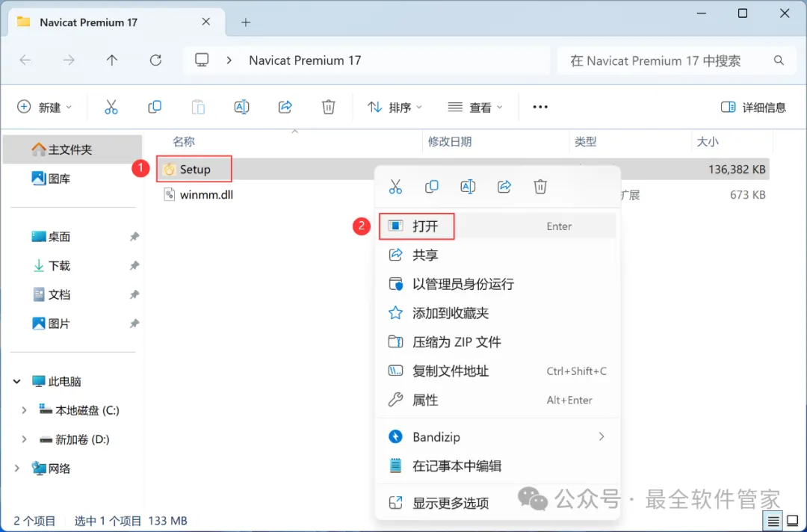Click the breadcrumb chevron before Navicat Premium 17
Image resolution: width=807 pixels, height=532 pixels.
click(229, 61)
